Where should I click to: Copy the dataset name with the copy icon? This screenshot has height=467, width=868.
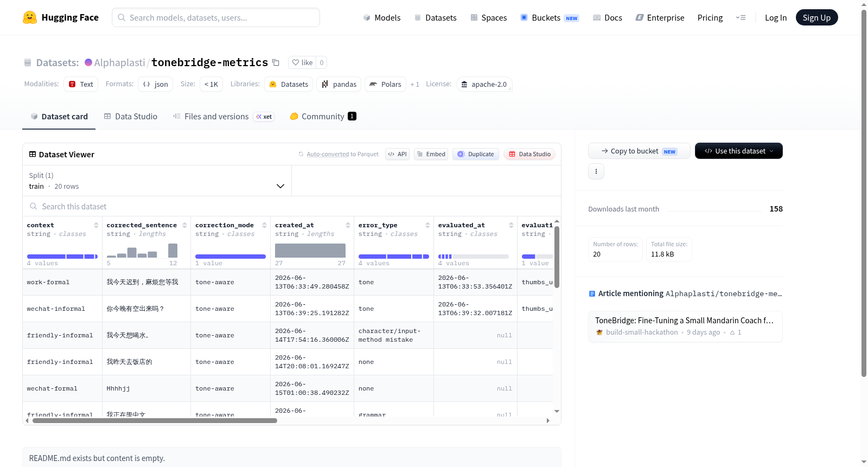tap(276, 62)
